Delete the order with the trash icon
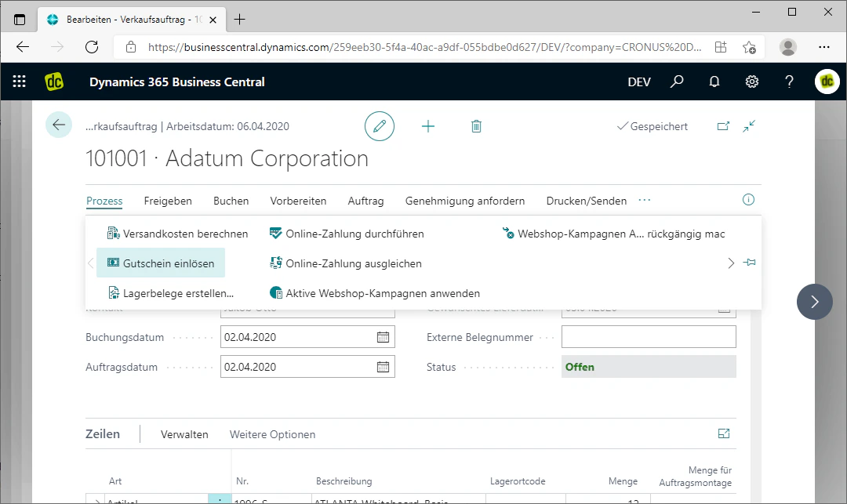 476,126
